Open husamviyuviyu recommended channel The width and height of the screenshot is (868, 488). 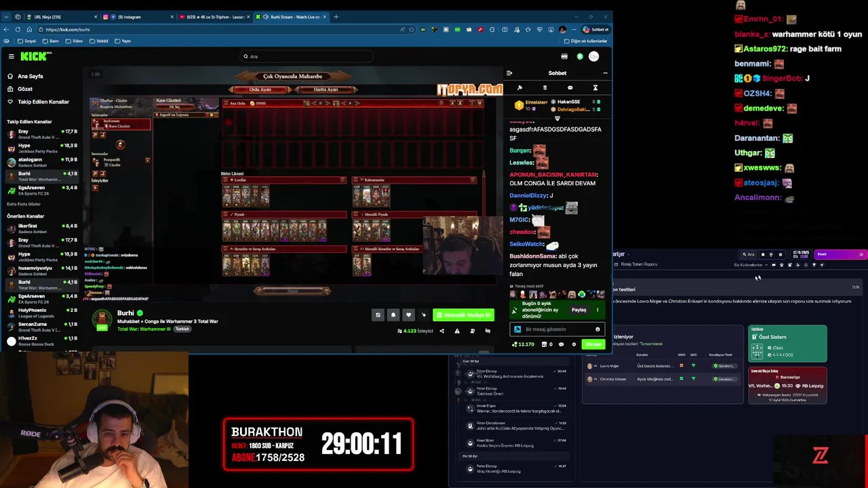[x=42, y=270]
